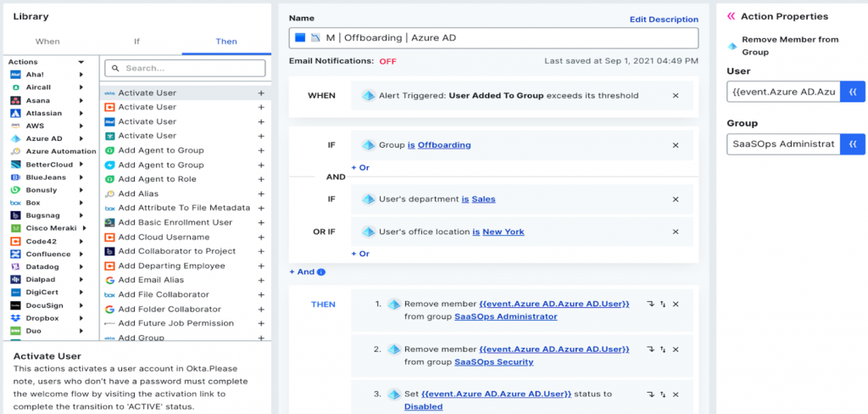Switch to the When tab in the Library

[x=47, y=41]
